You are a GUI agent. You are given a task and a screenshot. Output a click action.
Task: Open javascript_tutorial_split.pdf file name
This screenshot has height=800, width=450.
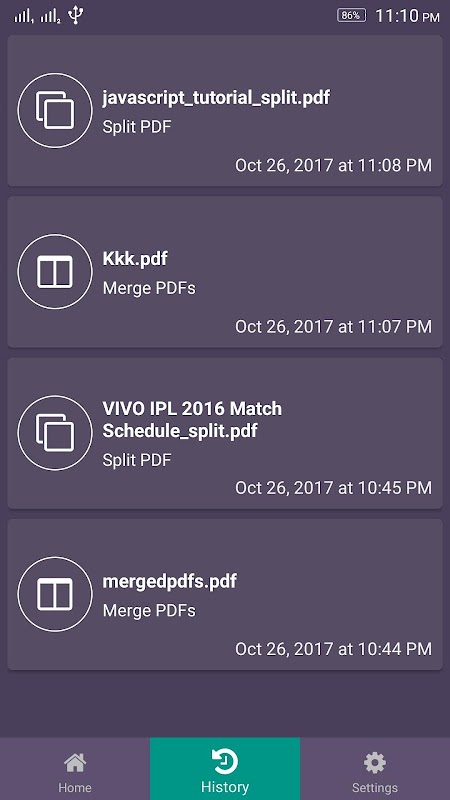216,97
